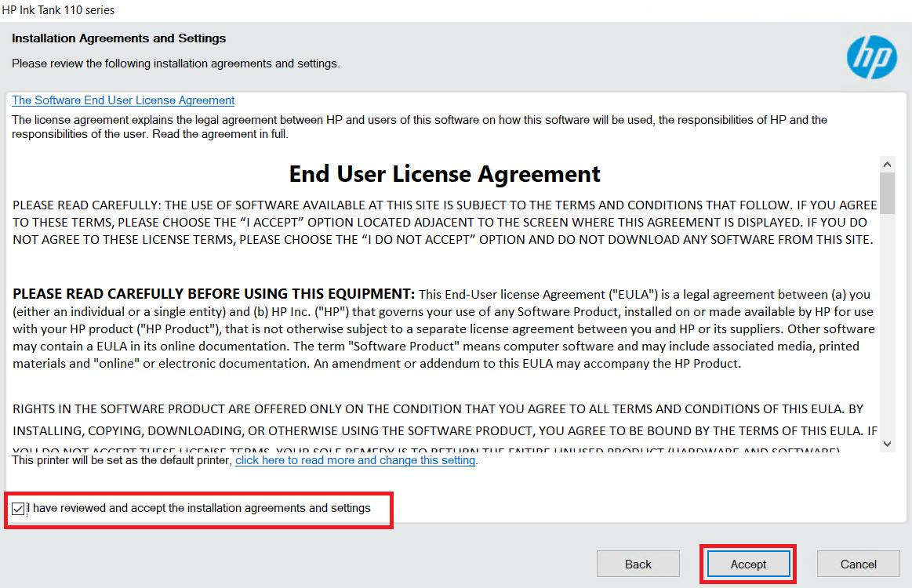The width and height of the screenshot is (912, 588).
Task: Click the 'Installation Agreements and Settings' title
Action: (118, 38)
